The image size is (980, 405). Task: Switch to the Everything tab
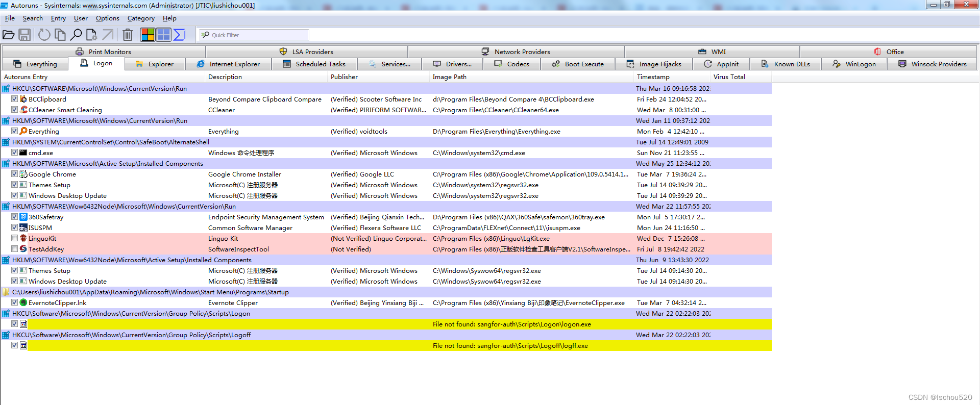(35, 64)
